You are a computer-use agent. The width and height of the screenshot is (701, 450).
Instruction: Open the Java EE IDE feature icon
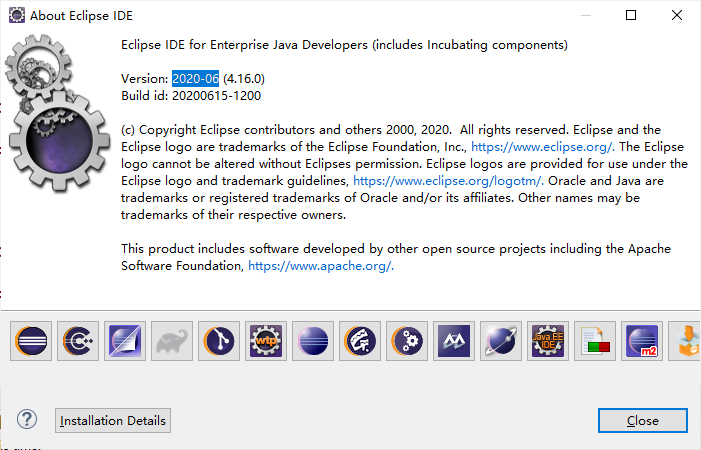pyautogui.click(x=548, y=341)
